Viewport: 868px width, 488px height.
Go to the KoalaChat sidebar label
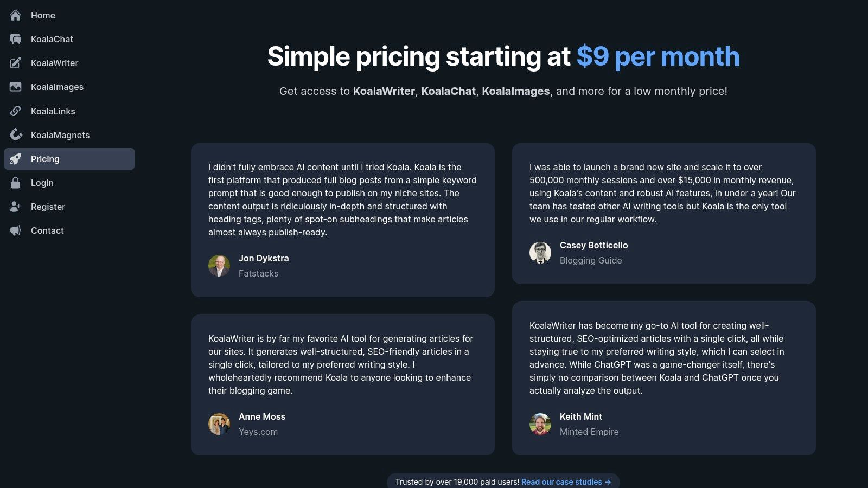click(x=52, y=39)
